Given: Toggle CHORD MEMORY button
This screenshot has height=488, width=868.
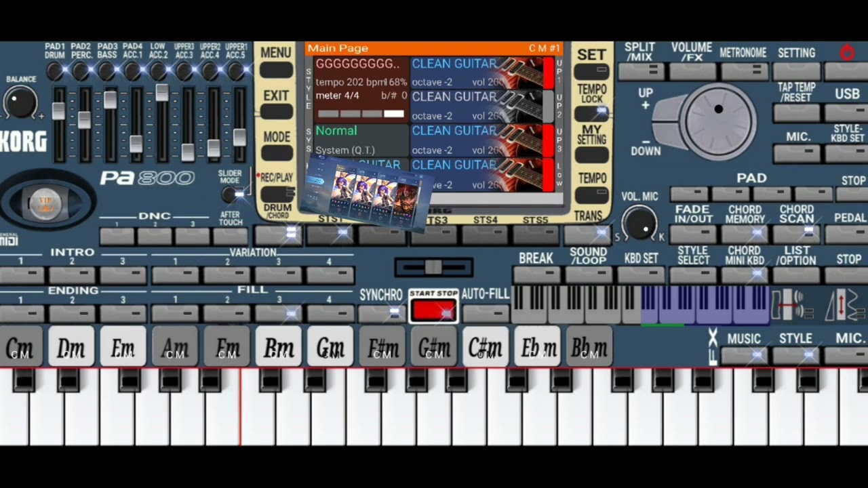Looking at the screenshot, I should [744, 234].
